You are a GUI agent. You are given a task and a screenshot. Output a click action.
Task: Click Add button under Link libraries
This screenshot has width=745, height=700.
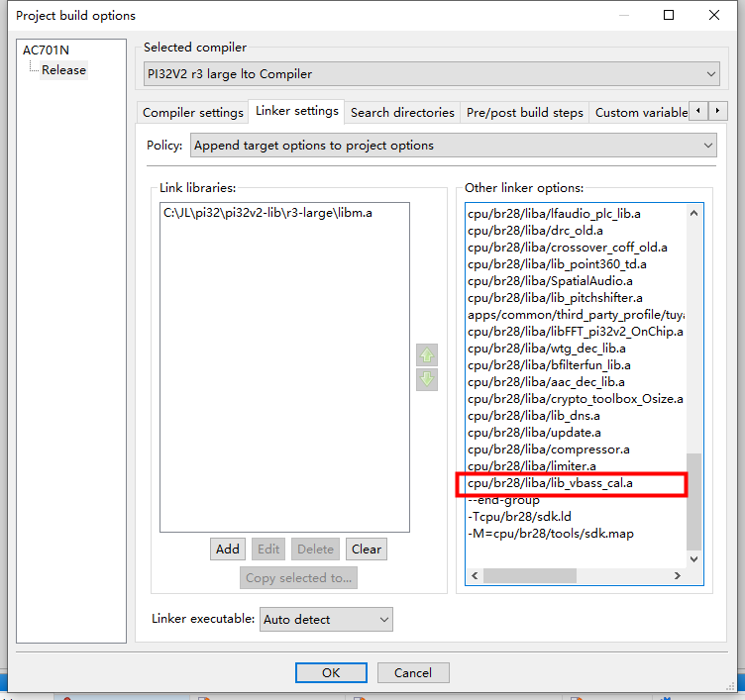coord(228,549)
